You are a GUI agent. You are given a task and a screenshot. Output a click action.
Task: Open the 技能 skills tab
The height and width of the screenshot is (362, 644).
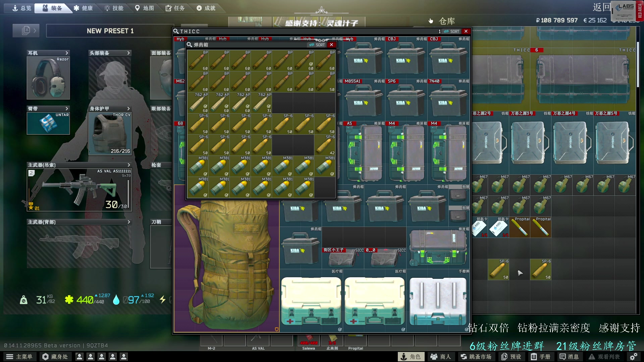coord(114,8)
